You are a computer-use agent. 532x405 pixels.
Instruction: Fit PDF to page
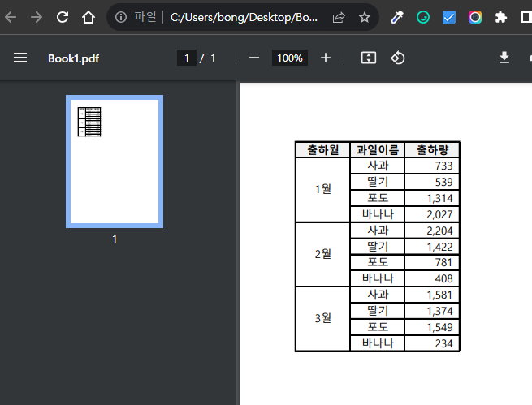point(369,58)
